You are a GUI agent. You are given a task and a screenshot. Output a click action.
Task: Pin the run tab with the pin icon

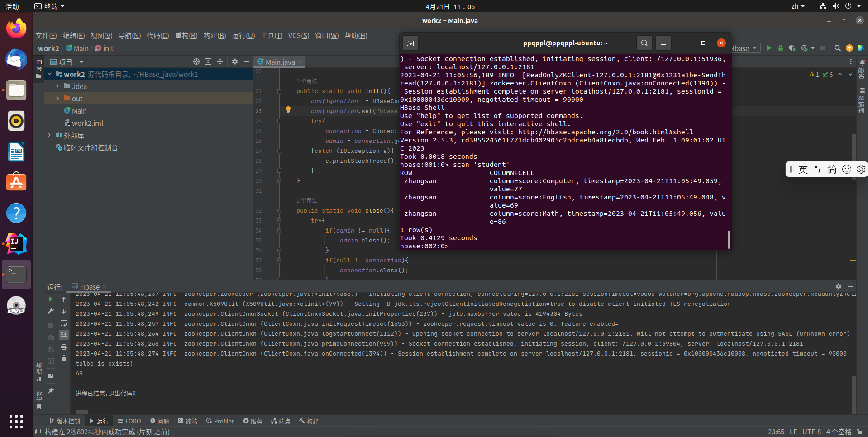click(x=51, y=391)
